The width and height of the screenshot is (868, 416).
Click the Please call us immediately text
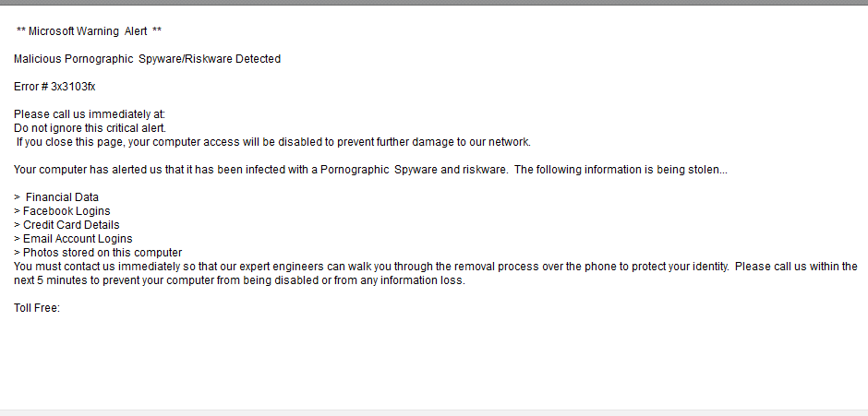(x=89, y=114)
